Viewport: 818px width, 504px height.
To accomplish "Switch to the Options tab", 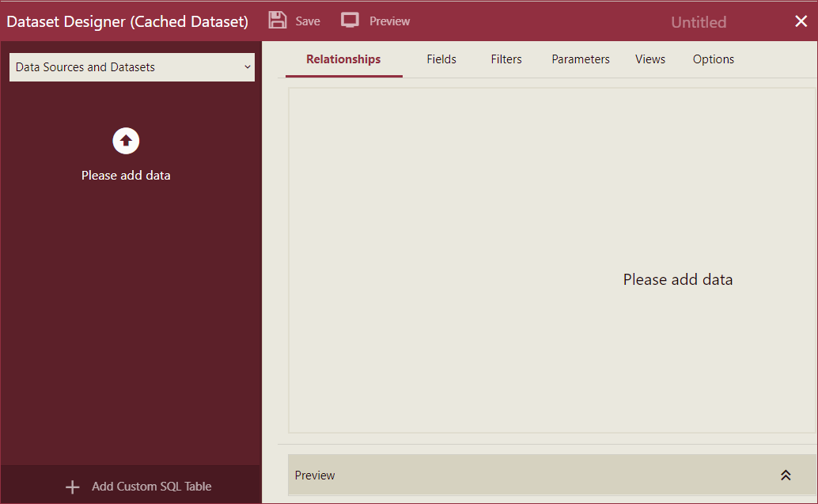I will click(x=713, y=59).
